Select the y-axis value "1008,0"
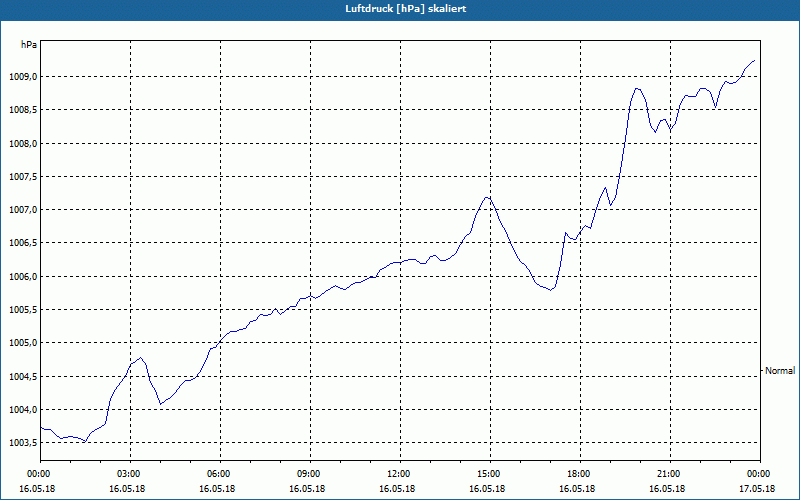The image size is (800, 500). (x=23, y=143)
